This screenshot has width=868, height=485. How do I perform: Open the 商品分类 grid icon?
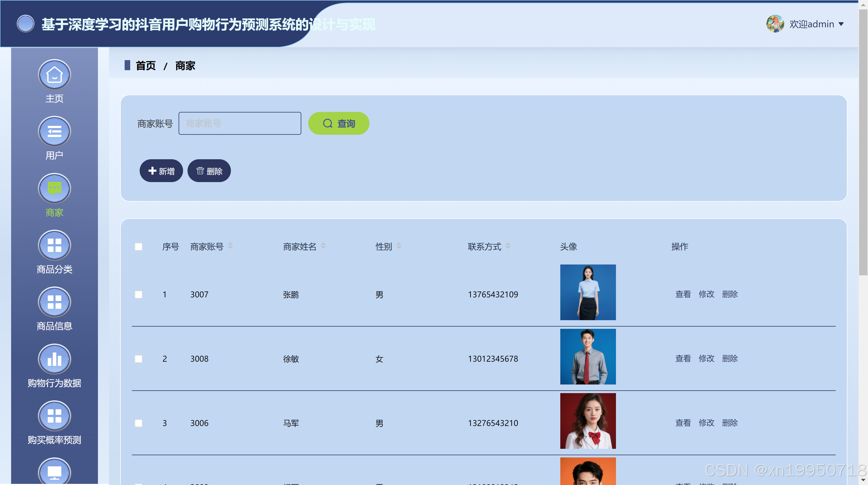pos(54,245)
